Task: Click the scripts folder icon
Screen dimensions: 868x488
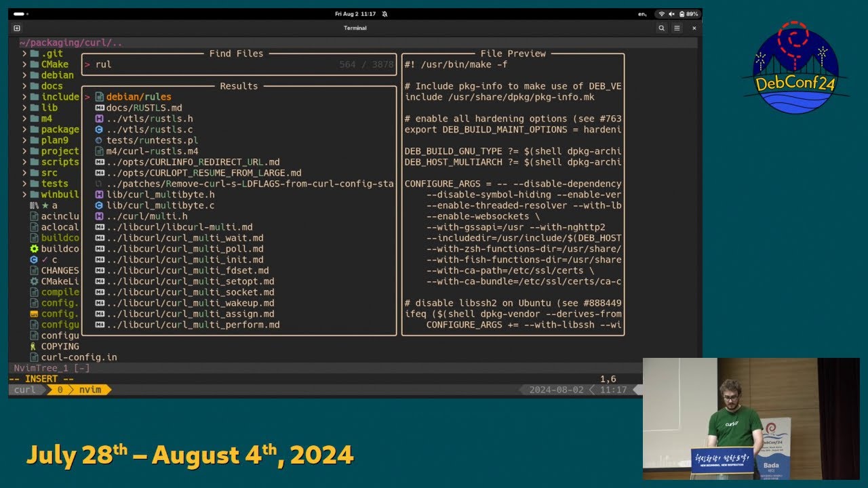Action: [34, 162]
